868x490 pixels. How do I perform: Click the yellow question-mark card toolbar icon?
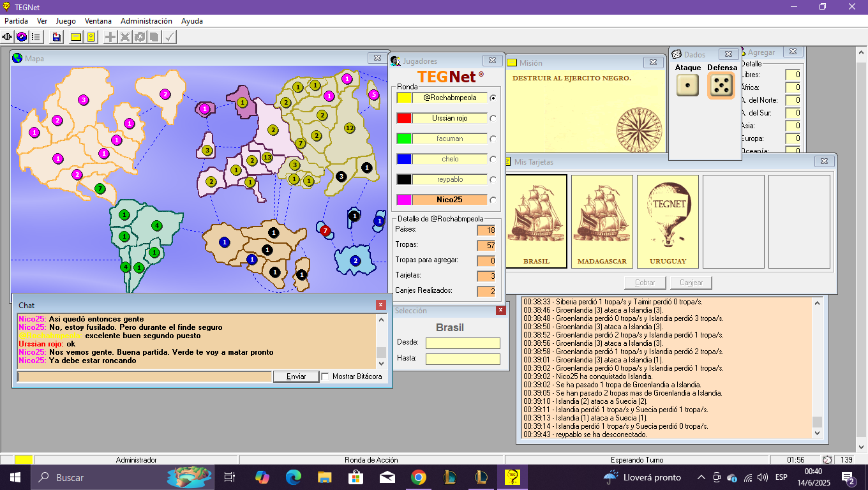coord(91,37)
